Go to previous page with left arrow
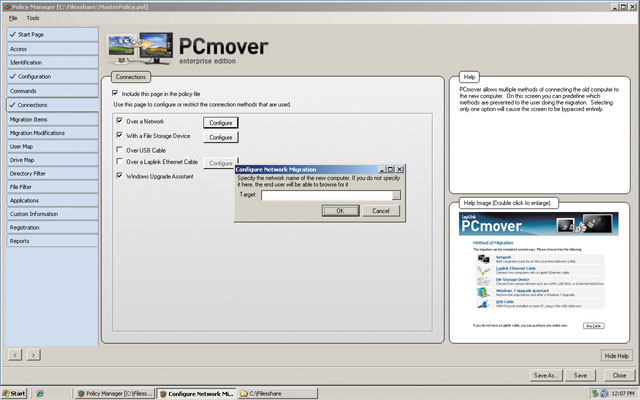This screenshot has height=400, width=640. 15,355
